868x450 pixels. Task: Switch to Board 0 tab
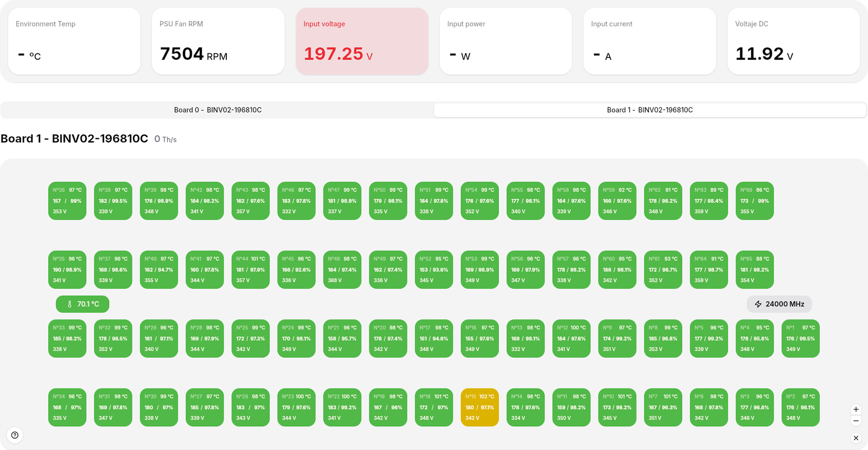(217, 110)
